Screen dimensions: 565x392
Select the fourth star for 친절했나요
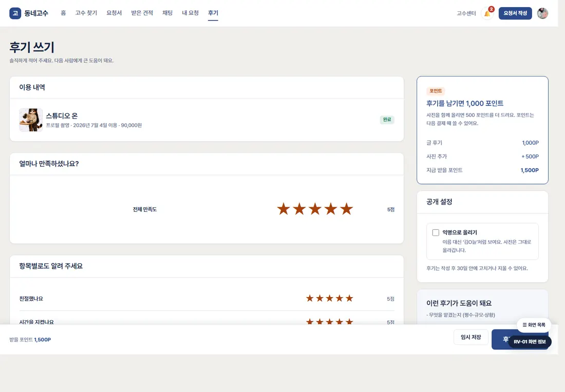(340, 298)
